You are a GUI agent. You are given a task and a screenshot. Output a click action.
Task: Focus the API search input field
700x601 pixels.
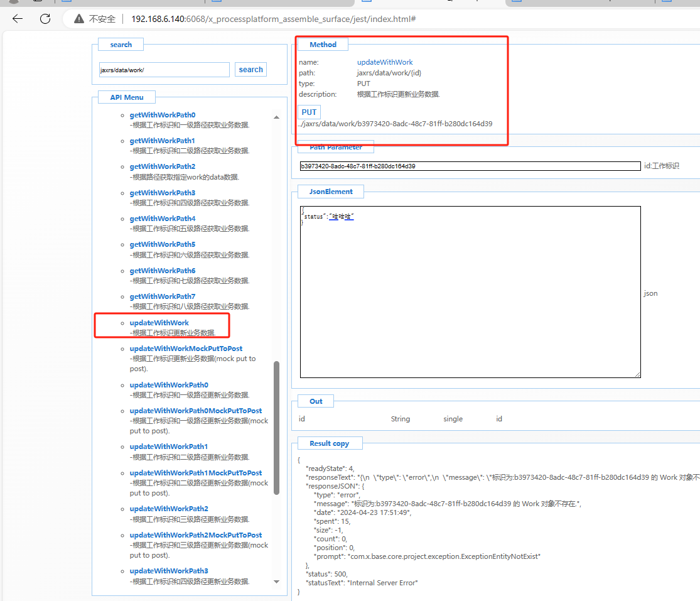(x=164, y=70)
